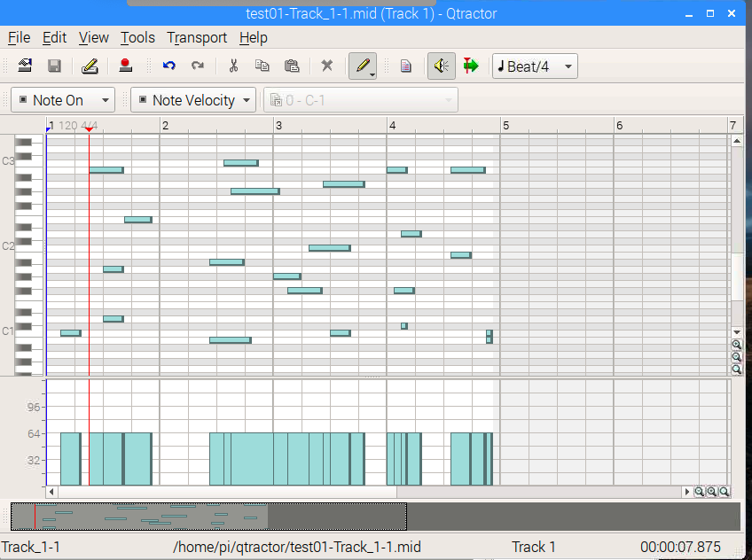Click the time 00:00:07.875 in status bar

click(x=680, y=547)
